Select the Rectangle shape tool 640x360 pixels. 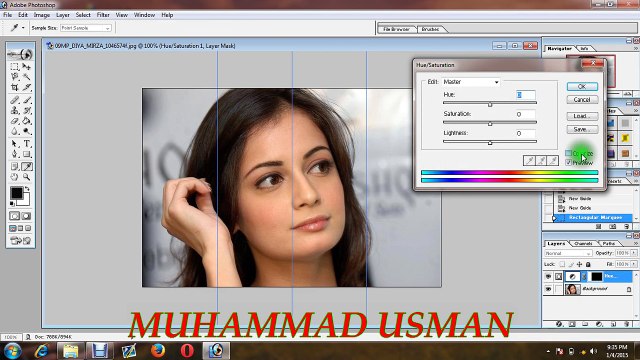pos(27,154)
